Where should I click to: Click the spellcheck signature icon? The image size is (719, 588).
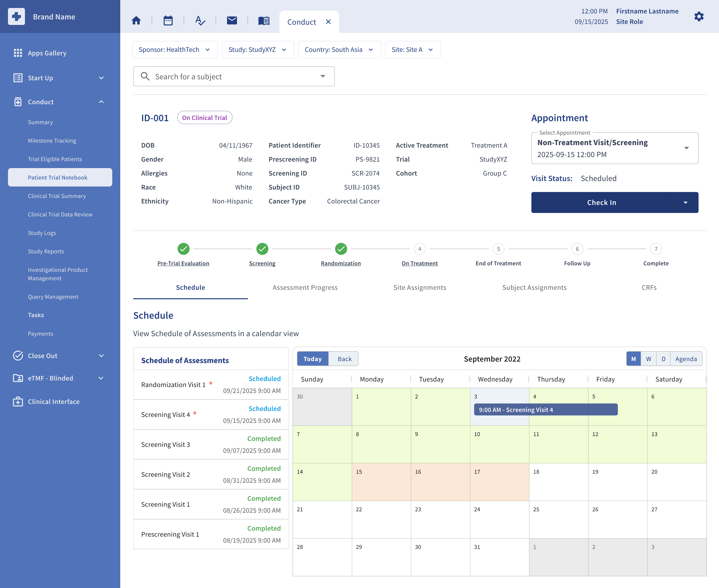(x=200, y=21)
